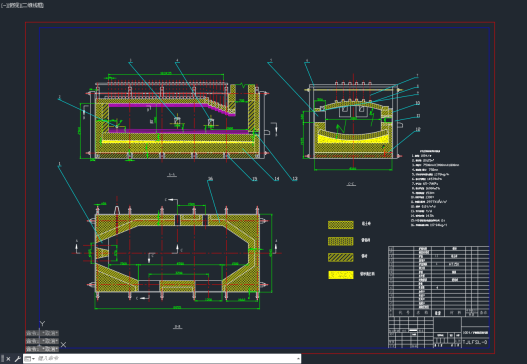527x364 pixels.
Task: Close the command line with its X icon
Action: tap(8, 359)
